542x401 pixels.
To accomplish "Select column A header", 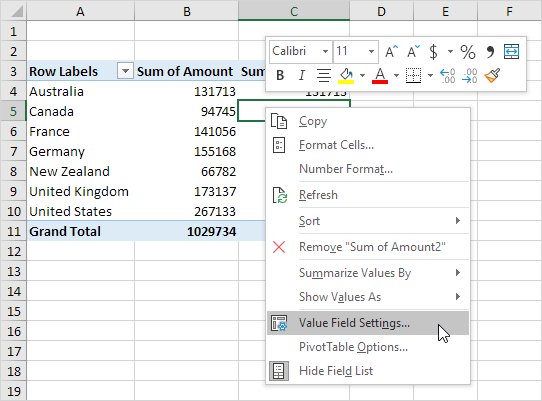I will 81,11.
